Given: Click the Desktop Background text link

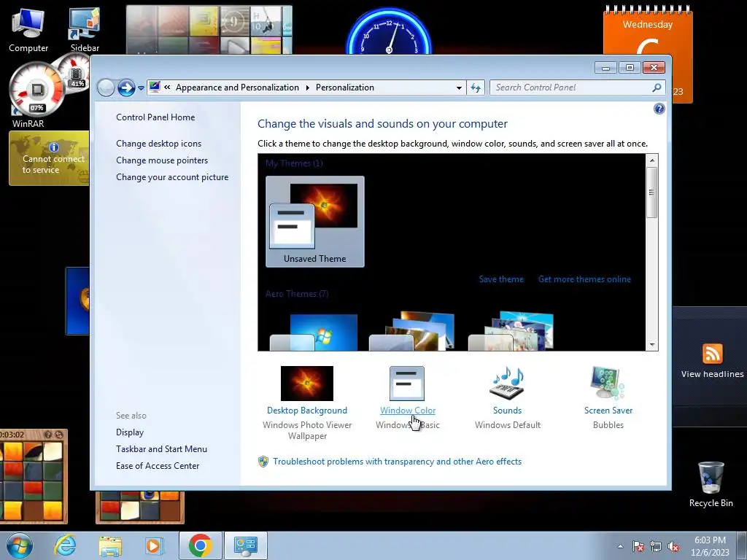Looking at the screenshot, I should pyautogui.click(x=307, y=411).
